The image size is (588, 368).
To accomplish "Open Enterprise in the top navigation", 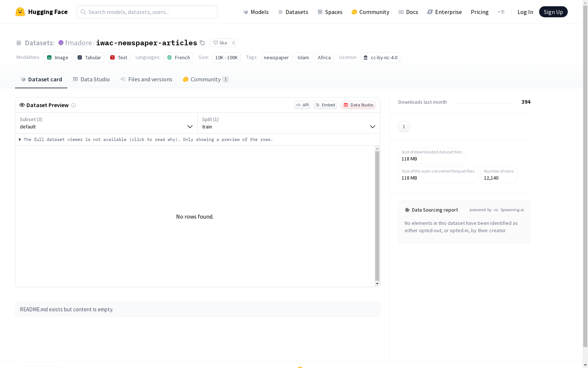I will click(x=445, y=12).
